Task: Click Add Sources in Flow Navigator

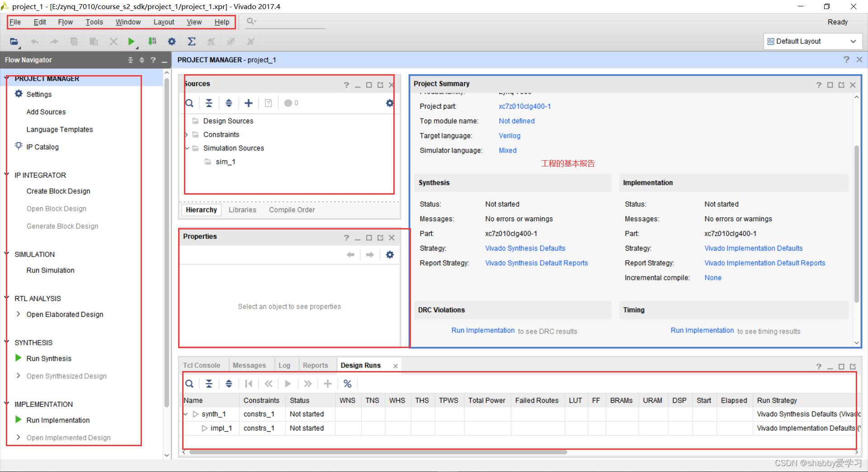Action: [x=46, y=112]
